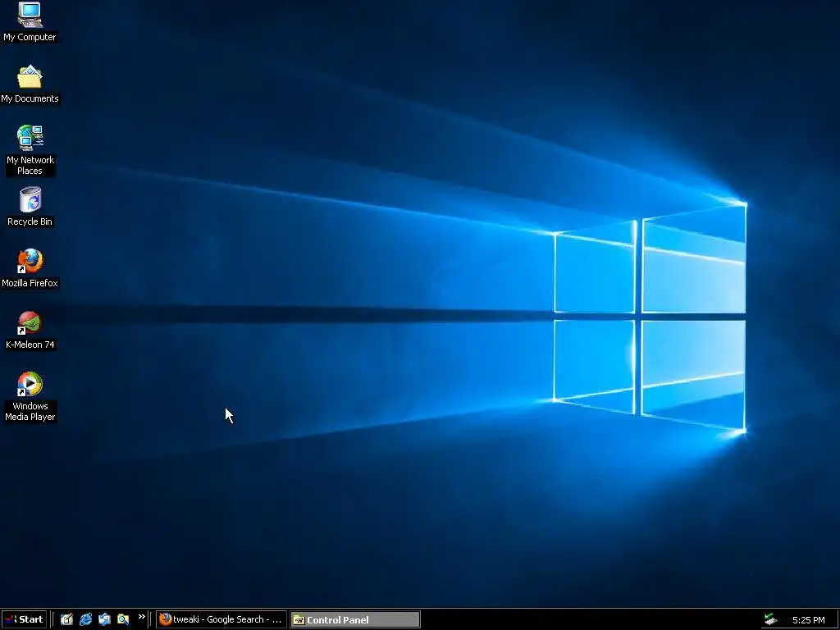840x630 pixels.
Task: Click the Safely Remove Hardware tray icon
Action: coord(770,620)
